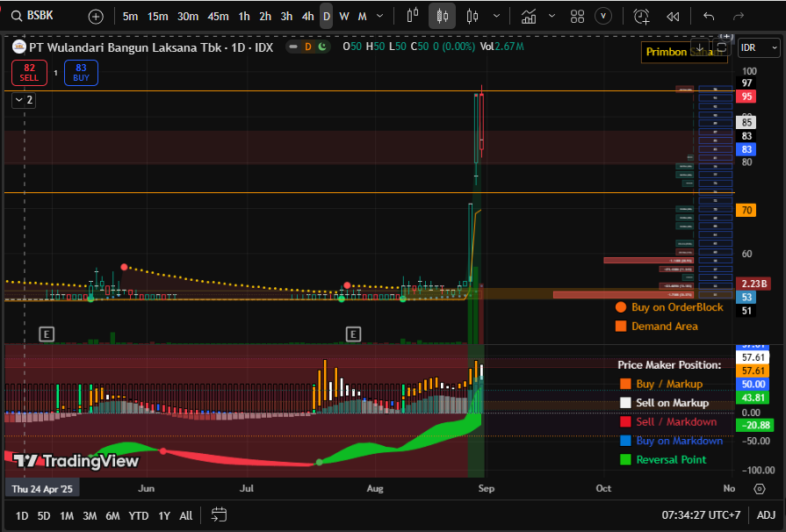Viewport: 786px width, 532px height.
Task: Set date range to 1Y
Action: (x=164, y=515)
